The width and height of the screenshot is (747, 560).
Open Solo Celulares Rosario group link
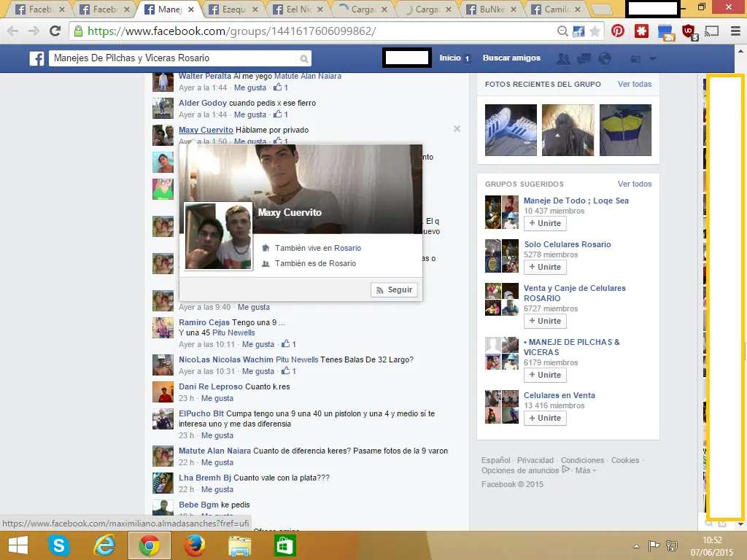[x=568, y=244]
